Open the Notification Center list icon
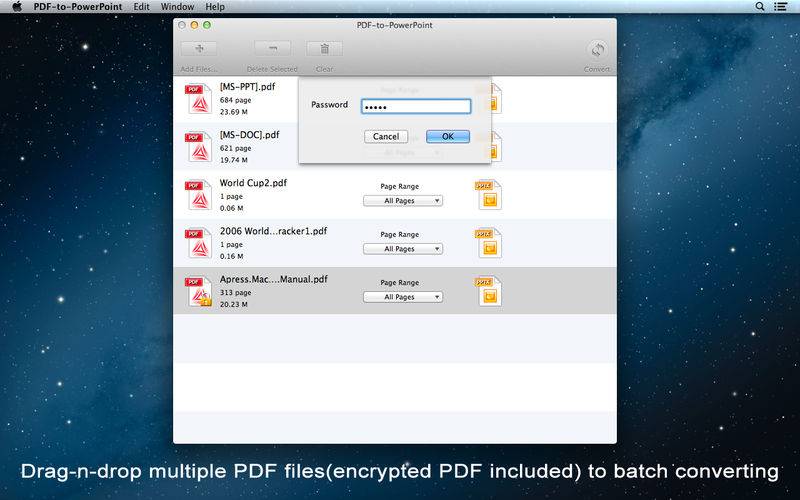Screen dimensions: 800x500 [780, 7]
